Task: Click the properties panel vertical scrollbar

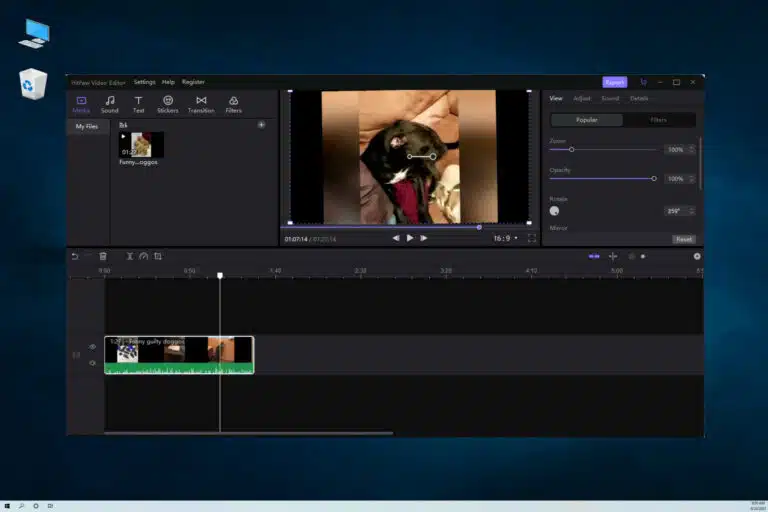Action: pos(701,163)
